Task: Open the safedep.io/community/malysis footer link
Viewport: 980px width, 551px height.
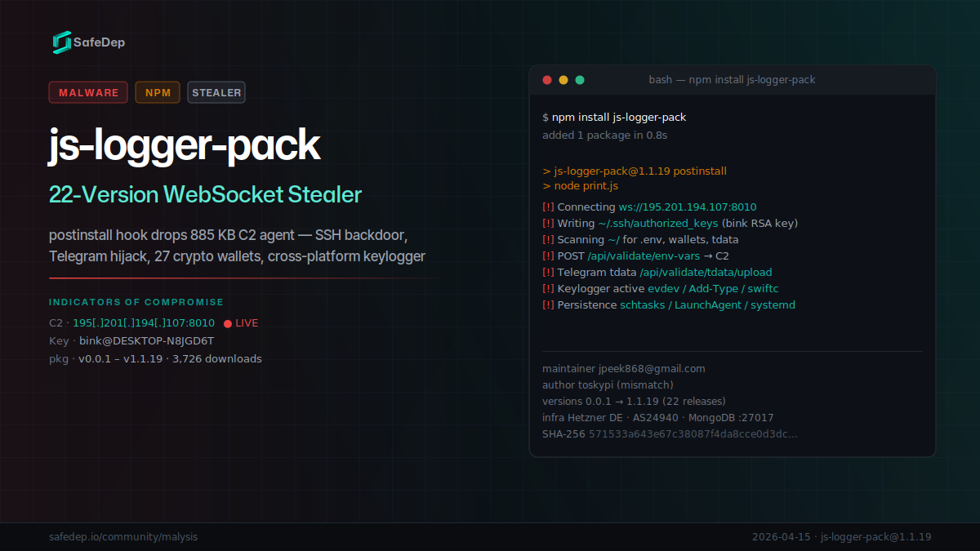Action: click(x=123, y=536)
